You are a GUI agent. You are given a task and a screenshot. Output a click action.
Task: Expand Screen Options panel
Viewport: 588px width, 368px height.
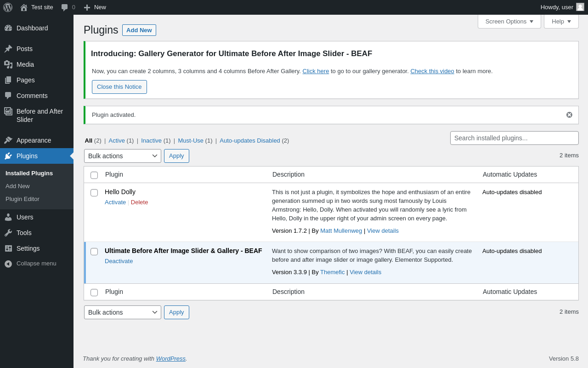(x=509, y=21)
